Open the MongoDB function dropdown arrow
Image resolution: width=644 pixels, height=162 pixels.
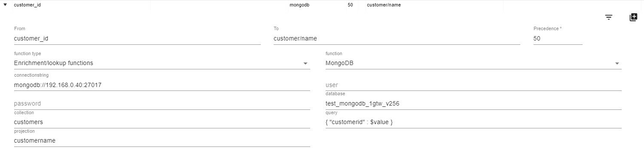tap(617, 63)
